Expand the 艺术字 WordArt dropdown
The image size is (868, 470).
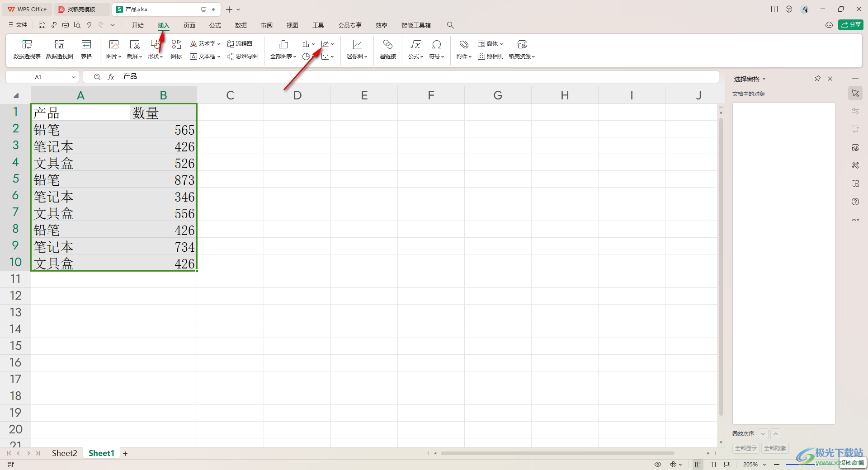tap(219, 44)
